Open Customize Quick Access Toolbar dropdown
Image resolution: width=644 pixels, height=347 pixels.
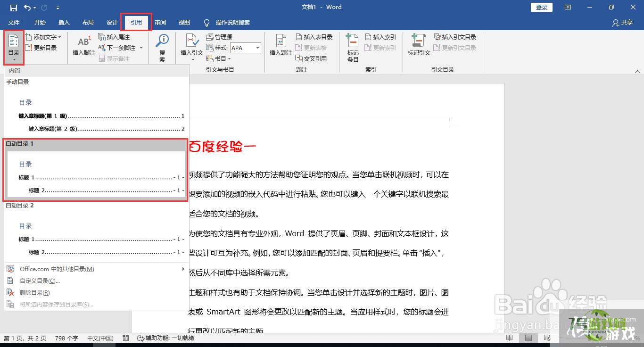[x=58, y=8]
